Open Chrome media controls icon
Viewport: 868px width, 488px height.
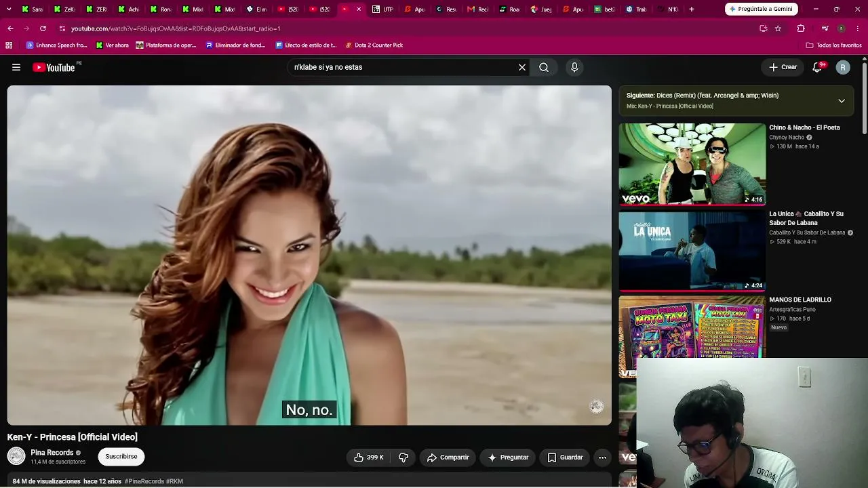(825, 28)
